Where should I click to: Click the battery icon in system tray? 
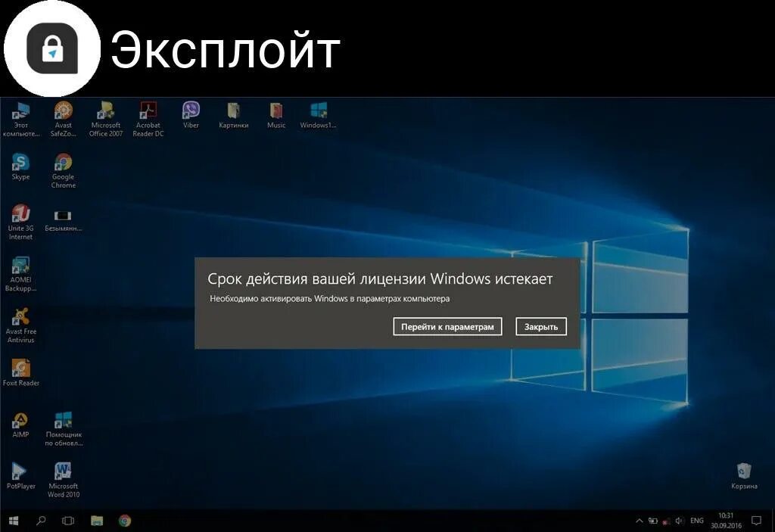pos(653,521)
